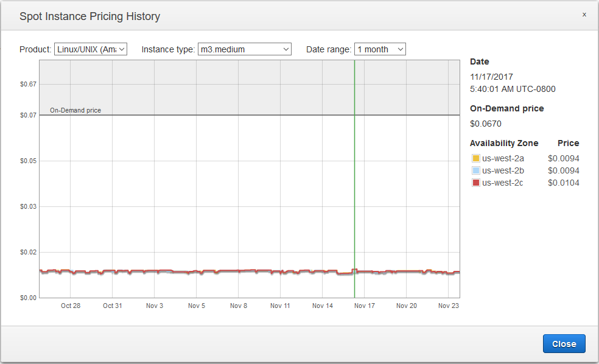Click the On-Demand price chart label

point(75,110)
